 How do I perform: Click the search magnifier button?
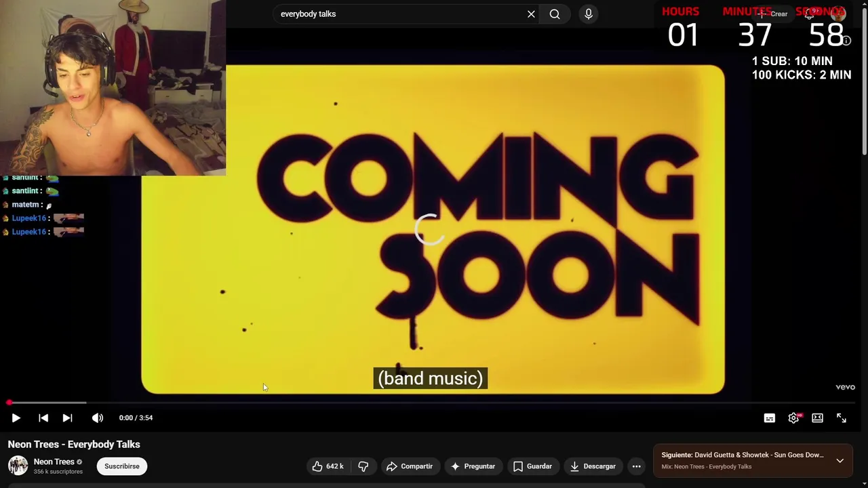(x=555, y=14)
